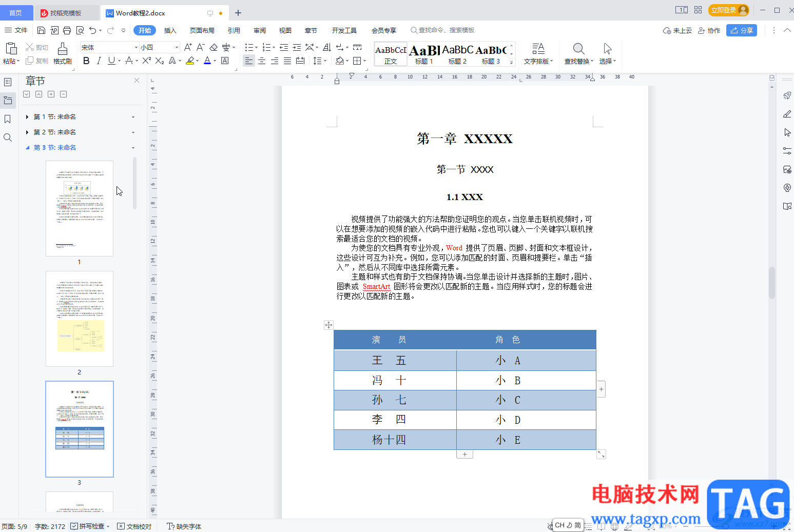Apply superscript X² formatting
Screen dimensions: 794x532
(146, 61)
